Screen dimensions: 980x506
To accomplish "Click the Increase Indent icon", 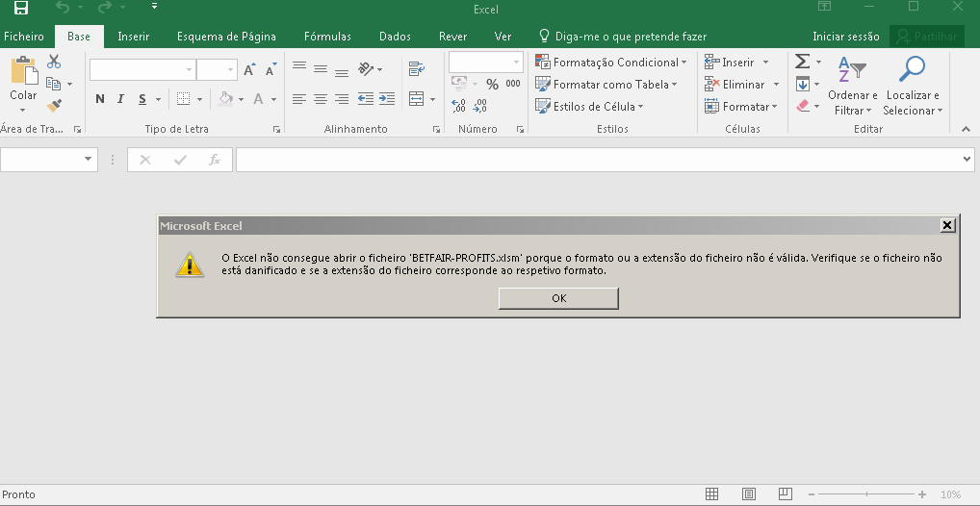I will pyautogui.click(x=387, y=99).
